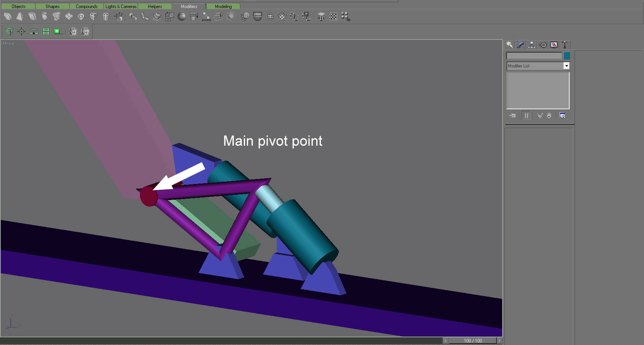Screen dimensions: 644x345
Task: Toggle pin stack button
Action: tap(513, 115)
